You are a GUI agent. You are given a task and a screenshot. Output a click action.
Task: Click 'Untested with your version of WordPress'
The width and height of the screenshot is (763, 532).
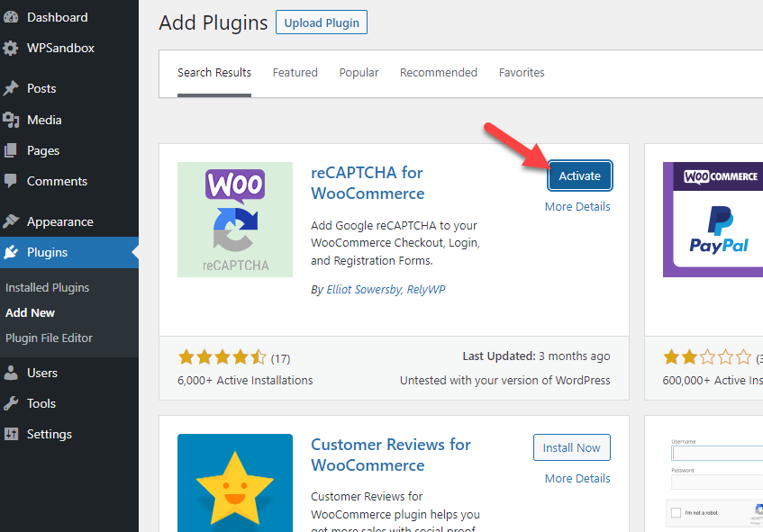click(x=504, y=380)
